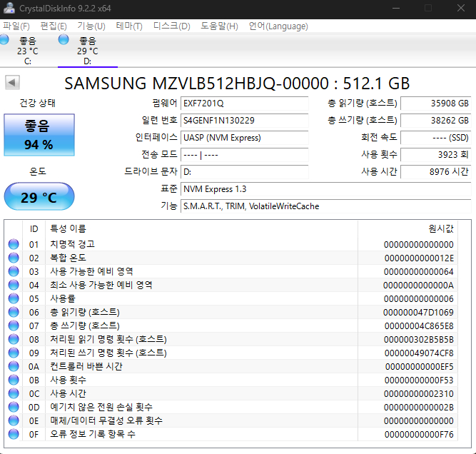Select the 치명적 경고 attribute name

73,244
